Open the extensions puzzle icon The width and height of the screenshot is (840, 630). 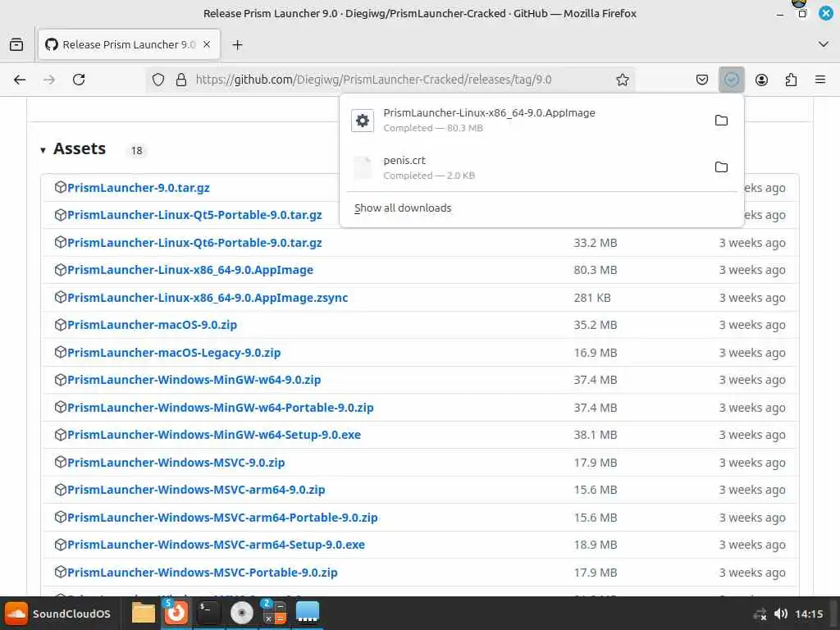pos(791,80)
